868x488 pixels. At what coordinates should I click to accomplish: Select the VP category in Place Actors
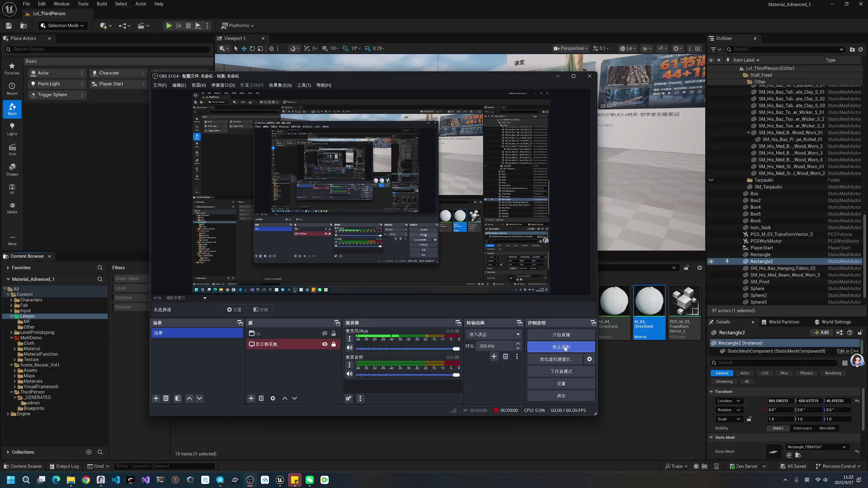pyautogui.click(x=12, y=189)
